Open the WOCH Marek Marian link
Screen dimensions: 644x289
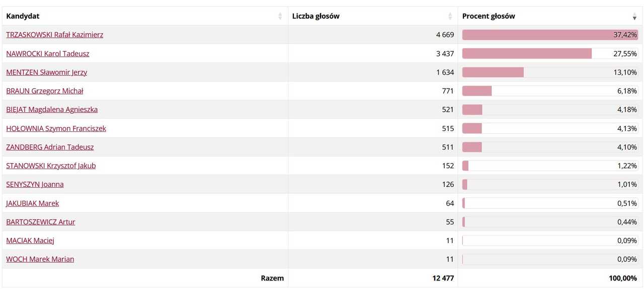point(40,259)
